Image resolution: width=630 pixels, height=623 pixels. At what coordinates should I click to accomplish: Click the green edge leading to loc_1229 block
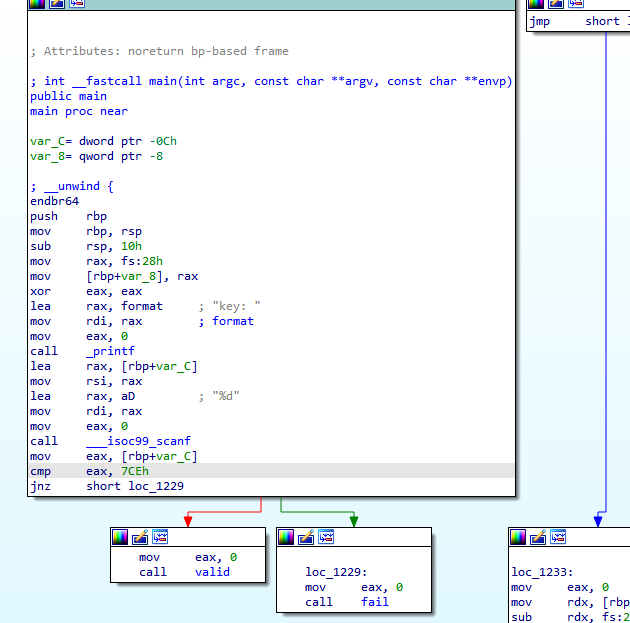317,512
